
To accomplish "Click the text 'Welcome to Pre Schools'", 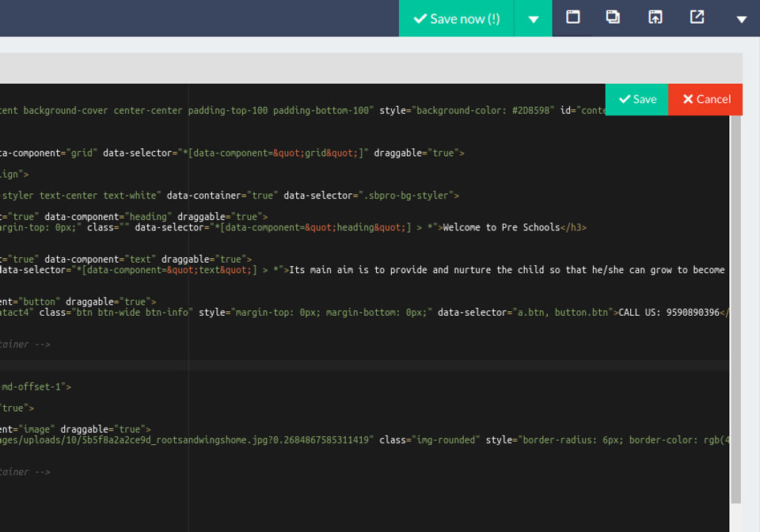I will [502, 227].
